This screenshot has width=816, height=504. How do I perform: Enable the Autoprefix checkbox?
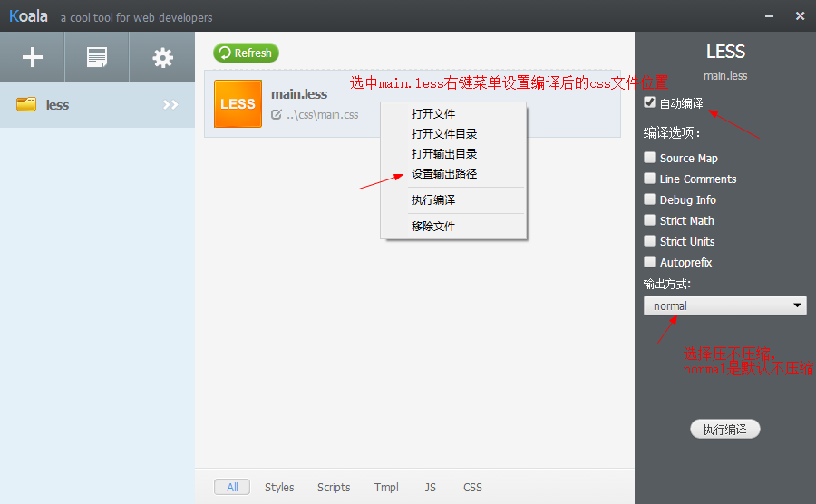tap(649, 262)
